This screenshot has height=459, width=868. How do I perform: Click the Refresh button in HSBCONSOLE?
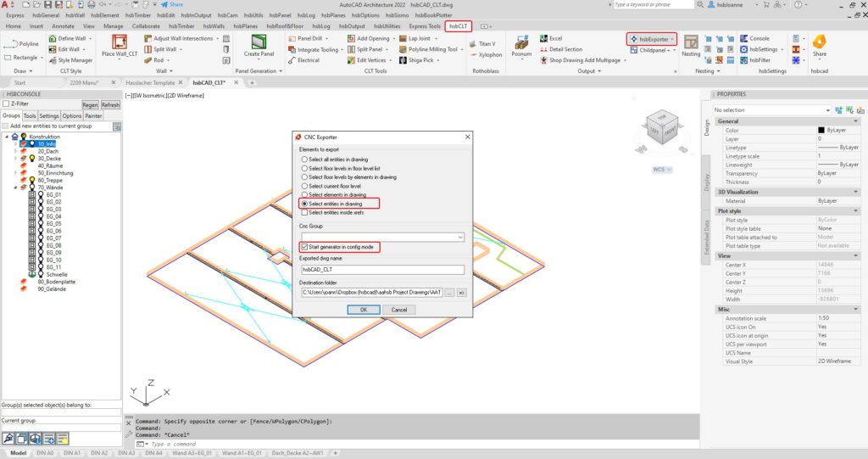(110, 104)
